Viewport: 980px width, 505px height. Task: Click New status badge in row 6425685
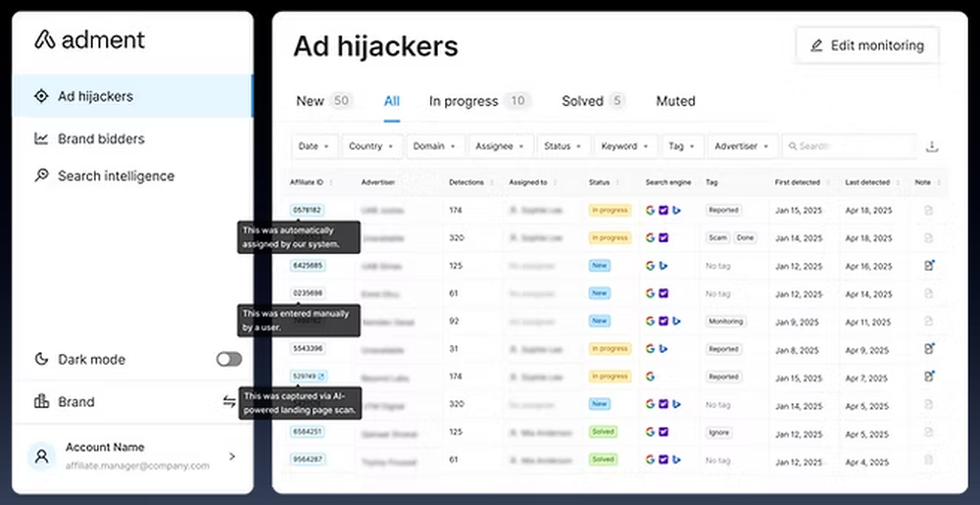600,266
